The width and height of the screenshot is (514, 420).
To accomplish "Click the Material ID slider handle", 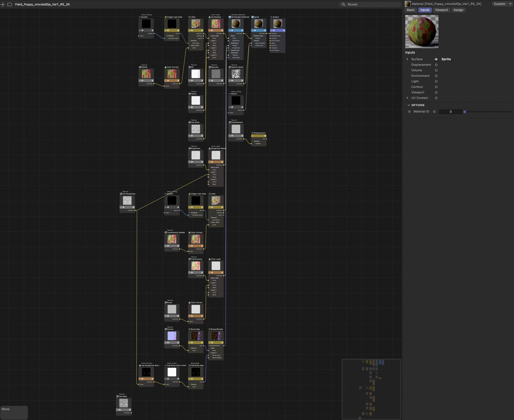I will pos(464,112).
